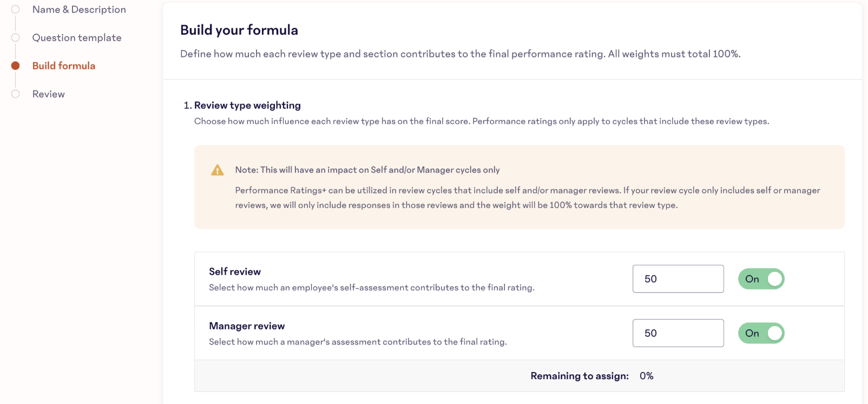Focus the Self review weight field

pos(678,279)
